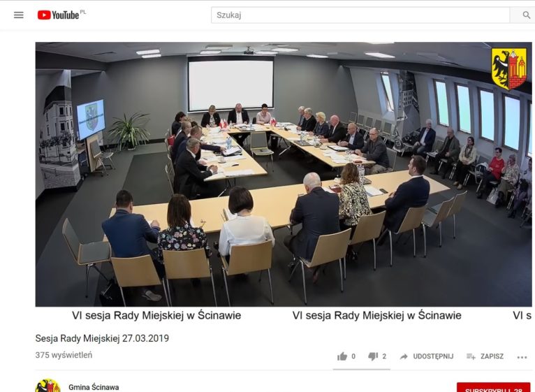Image resolution: width=535 pixels, height=392 pixels.
Task: Click the magnifier search button
Action: click(526, 15)
